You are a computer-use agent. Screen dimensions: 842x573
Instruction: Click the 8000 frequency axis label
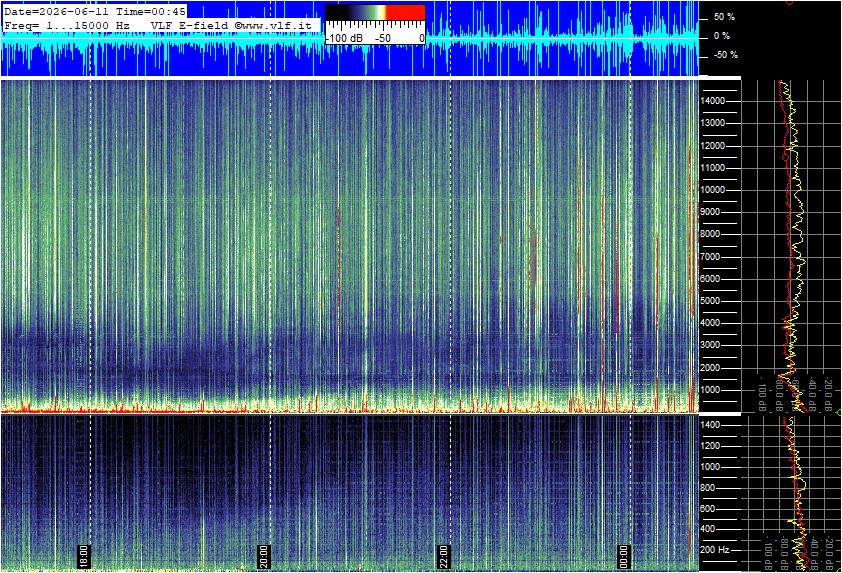click(x=710, y=234)
